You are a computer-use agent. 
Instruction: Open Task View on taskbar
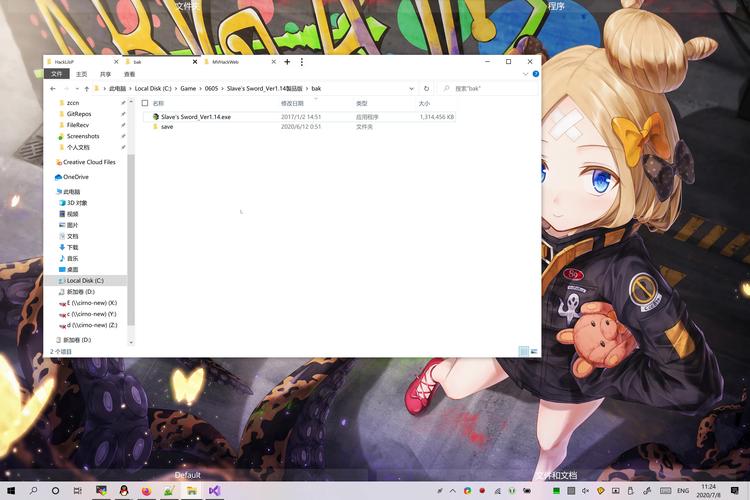(x=77, y=490)
